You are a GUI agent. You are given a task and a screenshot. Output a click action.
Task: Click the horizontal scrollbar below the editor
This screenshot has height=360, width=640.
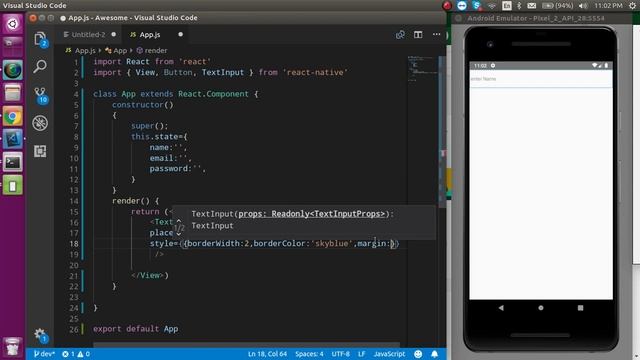(x=247, y=345)
